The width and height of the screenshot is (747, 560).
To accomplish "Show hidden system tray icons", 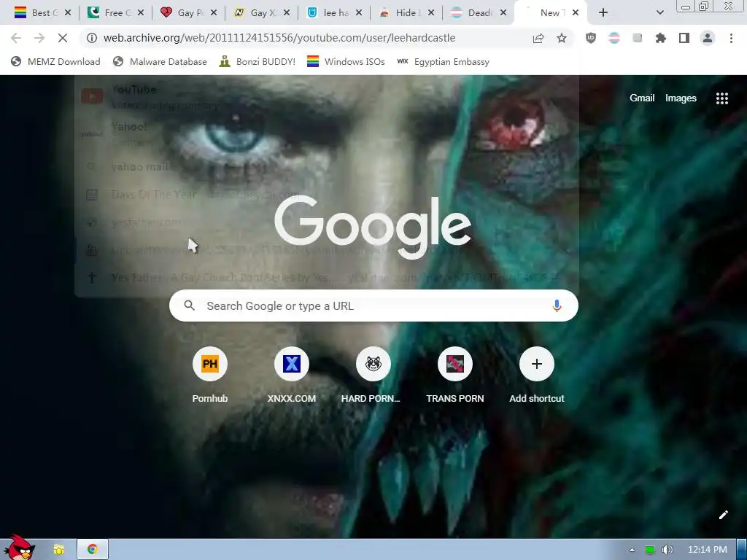I will (632, 550).
